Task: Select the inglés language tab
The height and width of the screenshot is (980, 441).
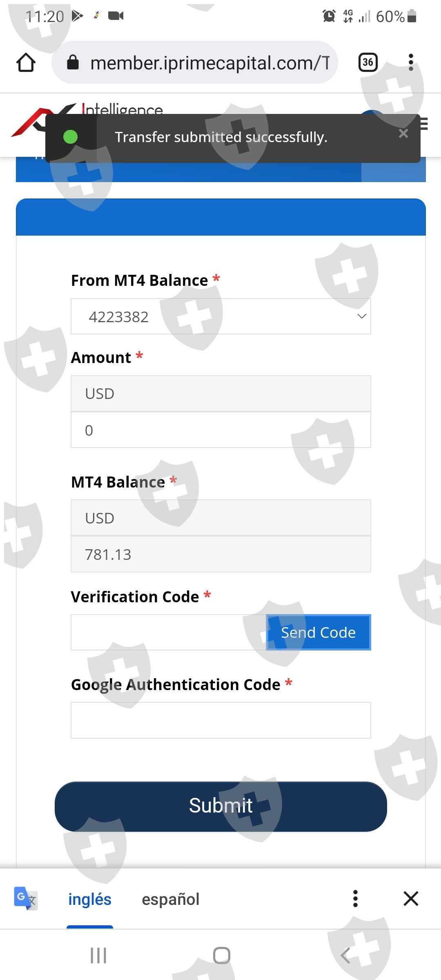Action: [90, 899]
